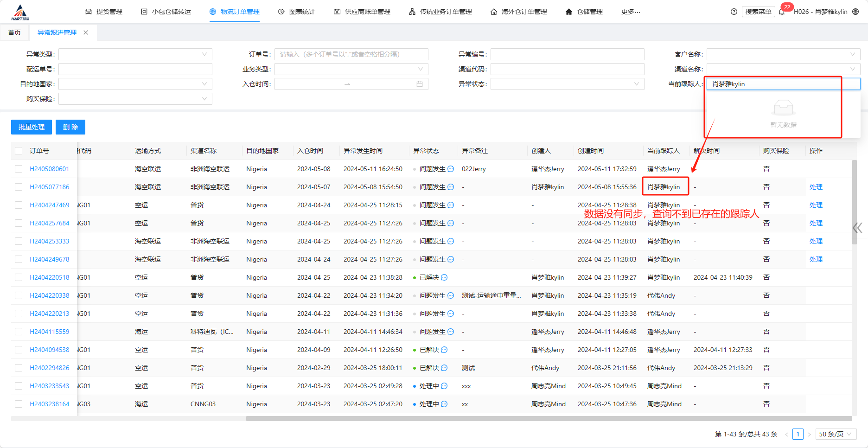Open the 50 条/页 page size selector
Image resolution: width=868 pixels, height=448 pixels.
835,434
